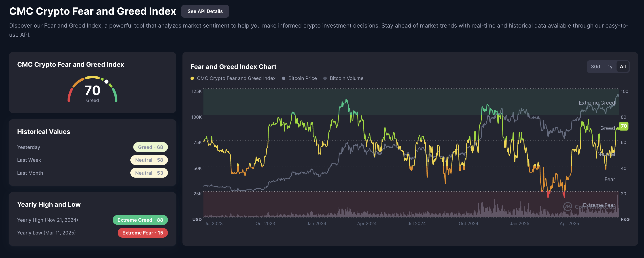Toggle the Bitcoin Volume legend dot
This screenshot has width=644, height=258.
point(325,78)
